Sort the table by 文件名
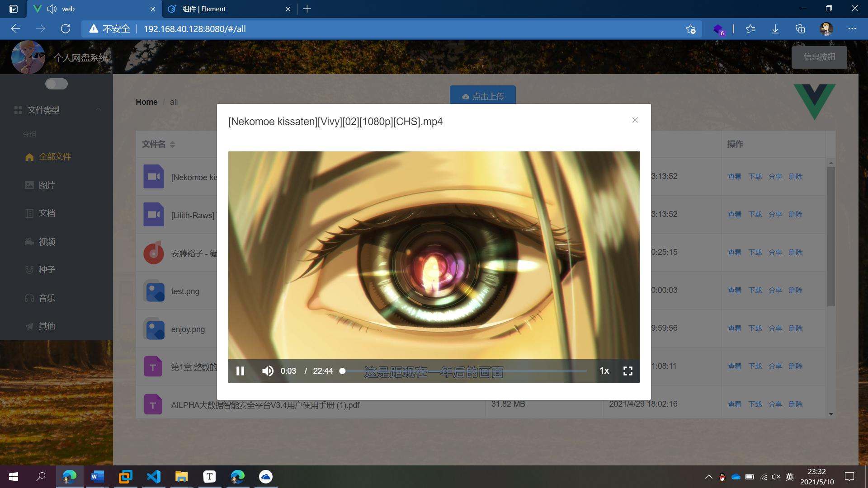The height and width of the screenshot is (488, 868). (x=172, y=144)
